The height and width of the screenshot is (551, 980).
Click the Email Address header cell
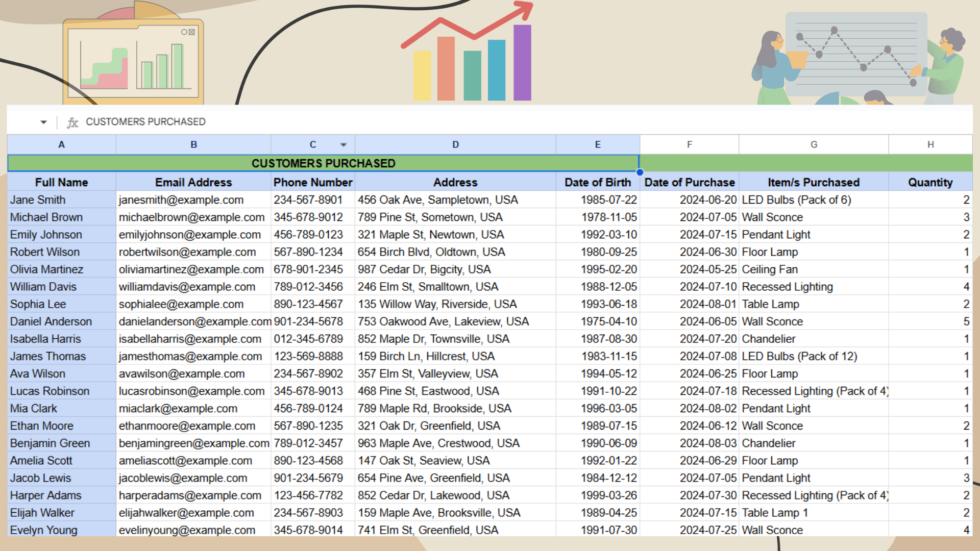(x=193, y=183)
